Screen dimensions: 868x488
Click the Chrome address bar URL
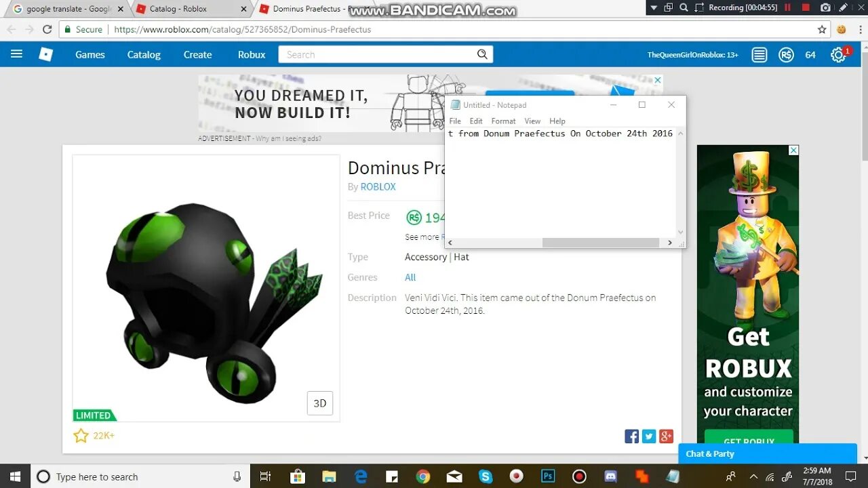coord(243,30)
